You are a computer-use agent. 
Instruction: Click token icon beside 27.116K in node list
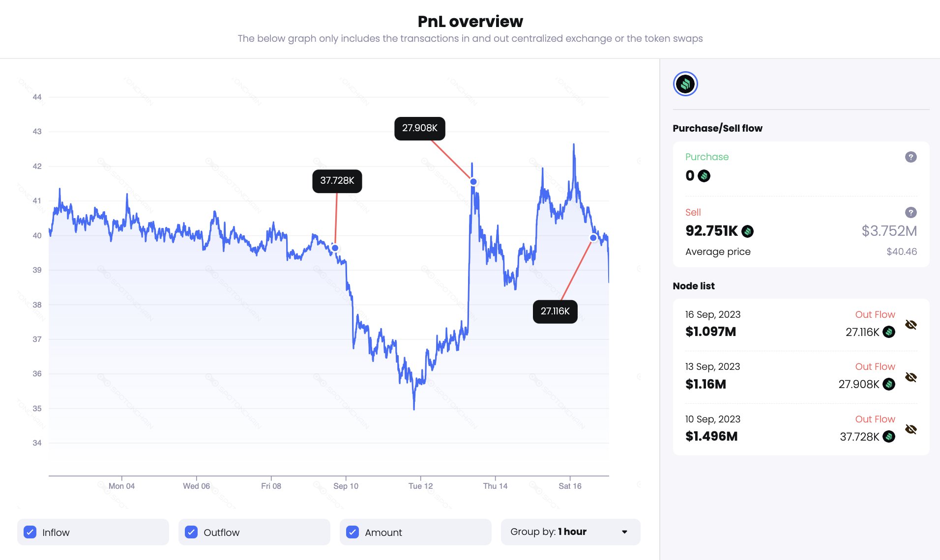tap(889, 332)
